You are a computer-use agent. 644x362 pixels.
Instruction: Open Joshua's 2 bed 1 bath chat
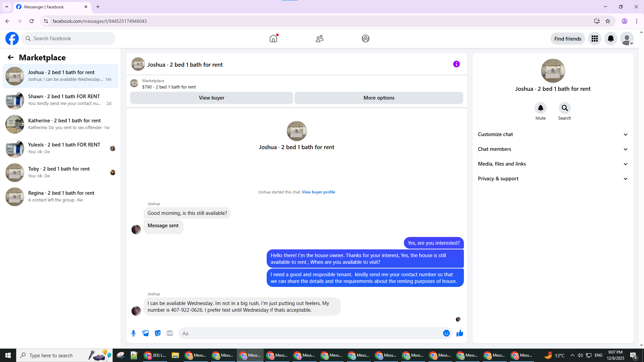pos(60,76)
